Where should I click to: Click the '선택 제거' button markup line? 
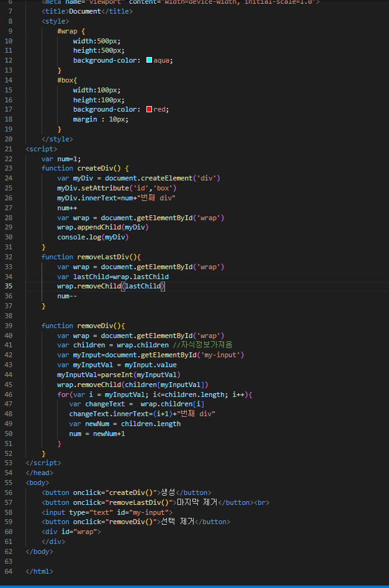point(136,522)
